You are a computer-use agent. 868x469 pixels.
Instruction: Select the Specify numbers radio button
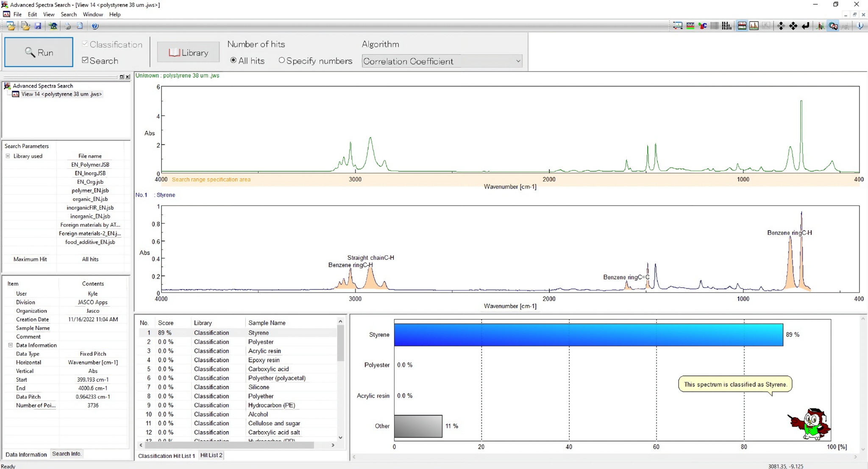point(282,60)
